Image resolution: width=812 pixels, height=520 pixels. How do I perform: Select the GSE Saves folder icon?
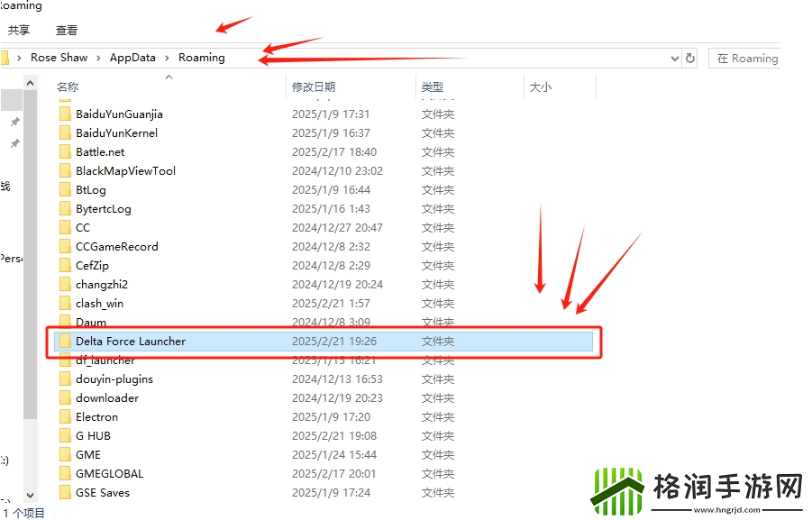(65, 493)
